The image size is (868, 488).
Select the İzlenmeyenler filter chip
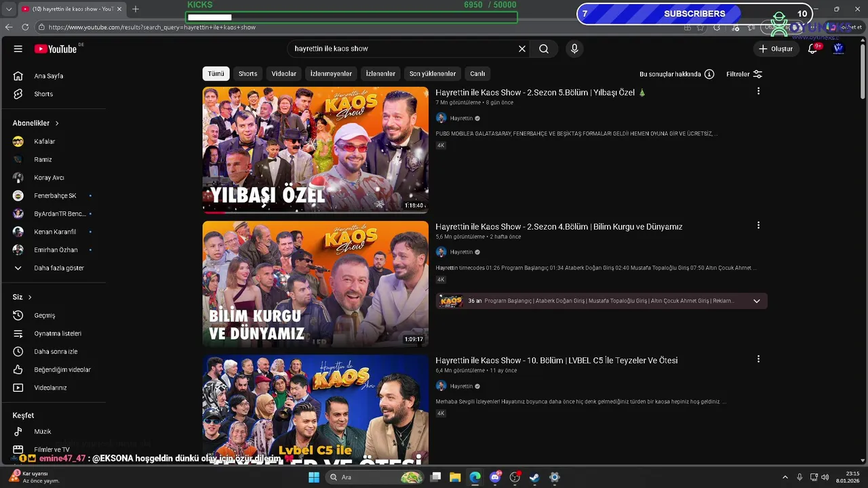tap(331, 74)
